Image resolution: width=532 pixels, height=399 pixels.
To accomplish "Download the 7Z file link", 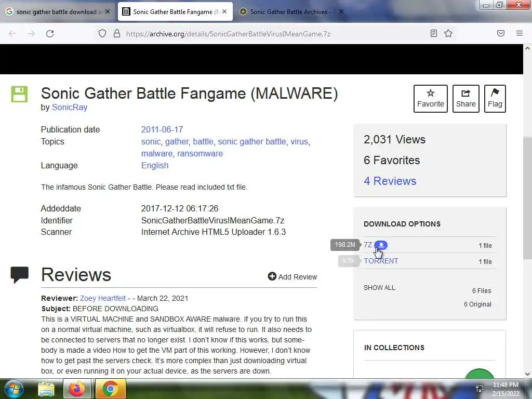I will (x=368, y=245).
